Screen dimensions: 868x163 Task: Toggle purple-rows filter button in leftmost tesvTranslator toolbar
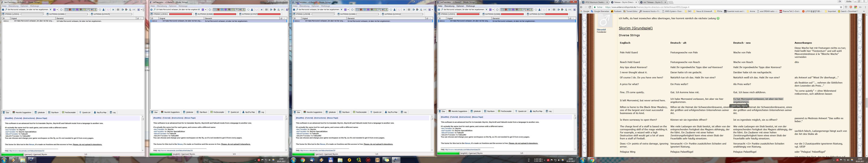pos(77,10)
